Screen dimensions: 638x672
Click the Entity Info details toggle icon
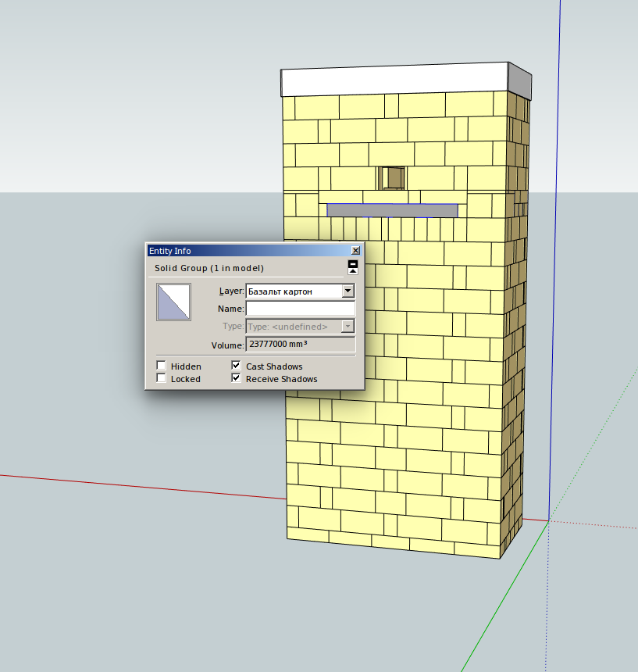pyautogui.click(x=353, y=267)
